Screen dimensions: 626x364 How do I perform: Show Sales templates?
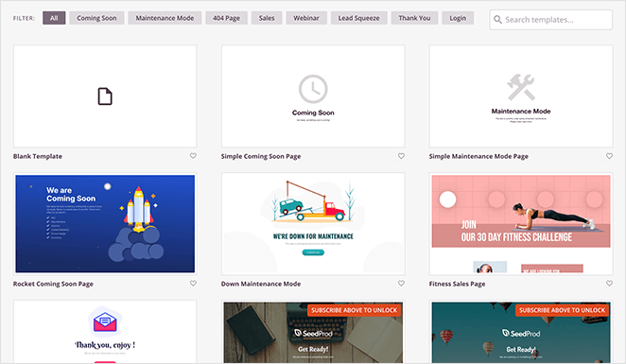coord(267,18)
